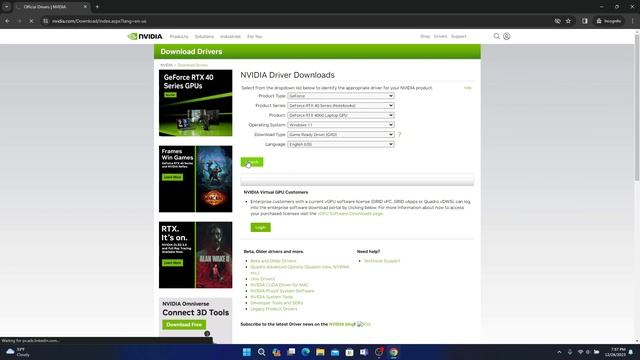Image resolution: width=640 pixels, height=360 pixels.
Task: Click the question mark beside Download Type
Action: click(x=399, y=134)
